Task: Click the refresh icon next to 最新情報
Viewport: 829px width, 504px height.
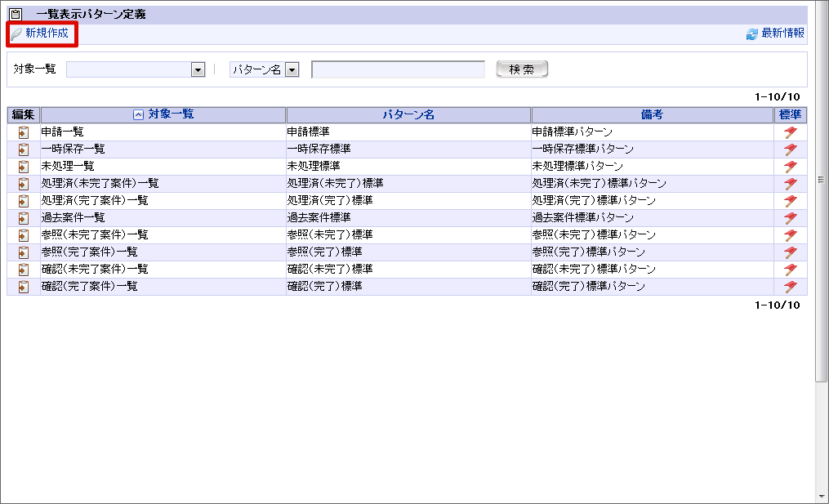Action: click(752, 33)
